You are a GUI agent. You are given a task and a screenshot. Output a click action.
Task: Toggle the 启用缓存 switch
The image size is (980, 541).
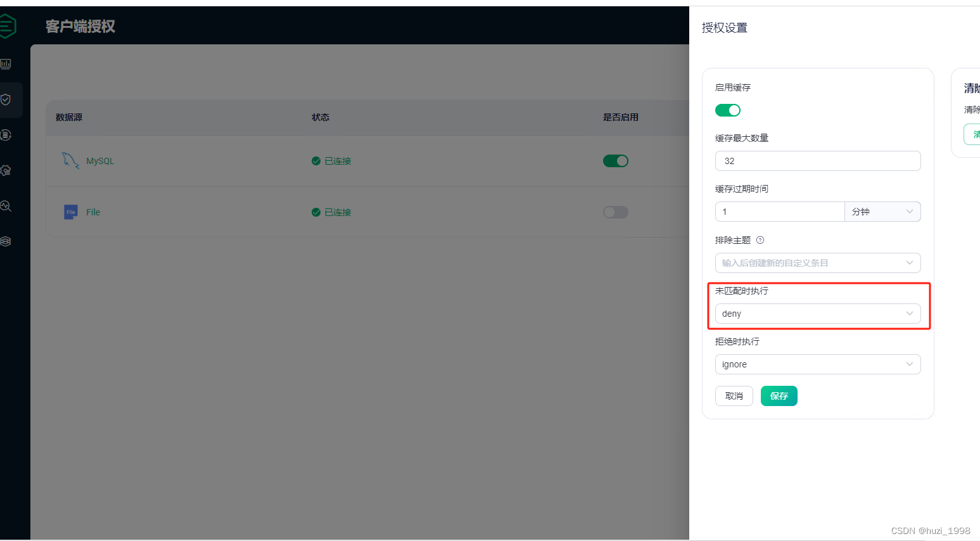[728, 110]
